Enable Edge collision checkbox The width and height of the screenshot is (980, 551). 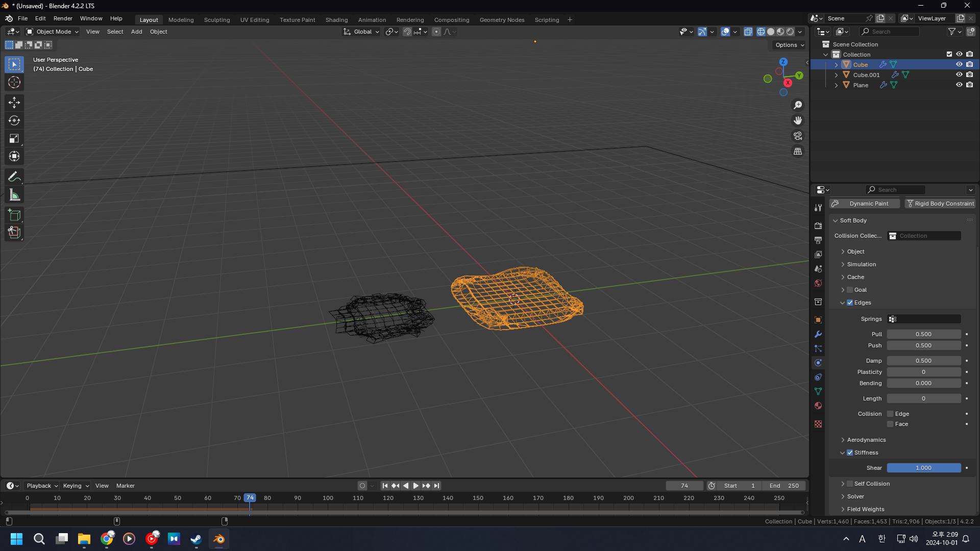[x=890, y=414]
